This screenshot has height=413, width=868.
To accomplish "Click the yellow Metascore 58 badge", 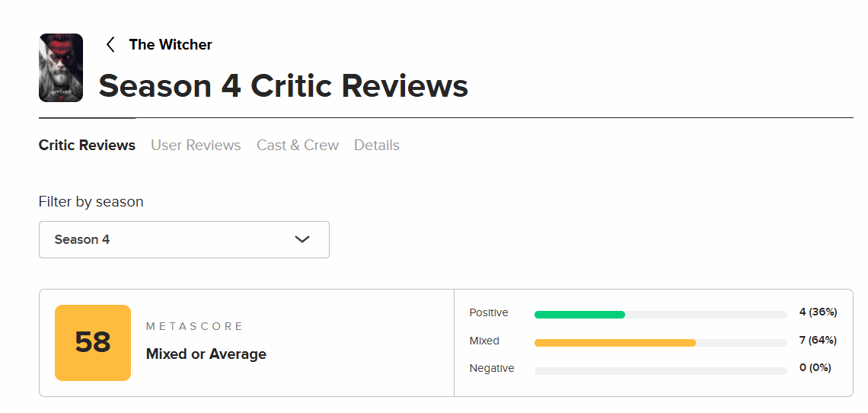I will pos(93,343).
